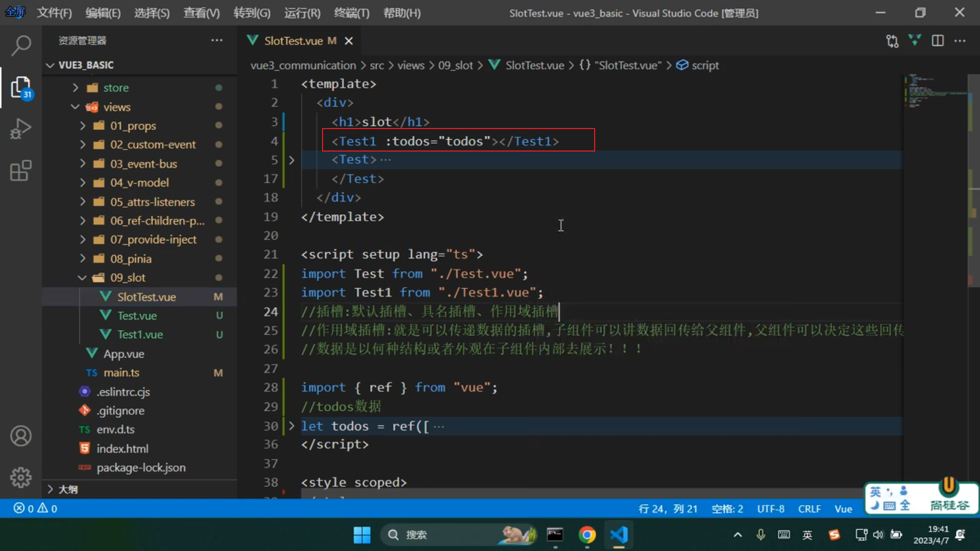Open Windows Start menu
980x551 pixels.
(362, 535)
